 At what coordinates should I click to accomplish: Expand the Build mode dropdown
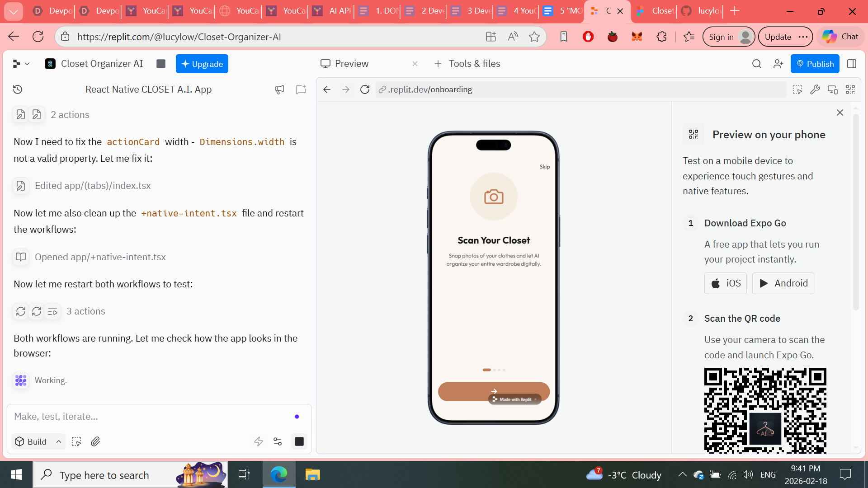[38, 441]
